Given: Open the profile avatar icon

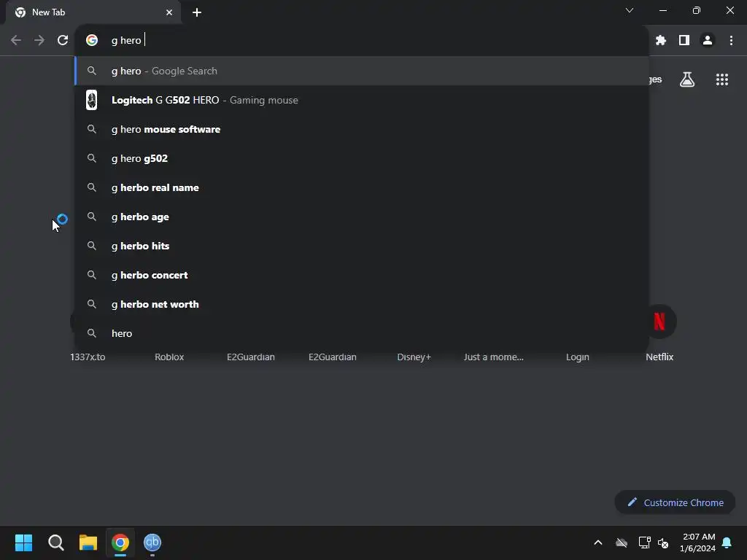Looking at the screenshot, I should click(708, 41).
